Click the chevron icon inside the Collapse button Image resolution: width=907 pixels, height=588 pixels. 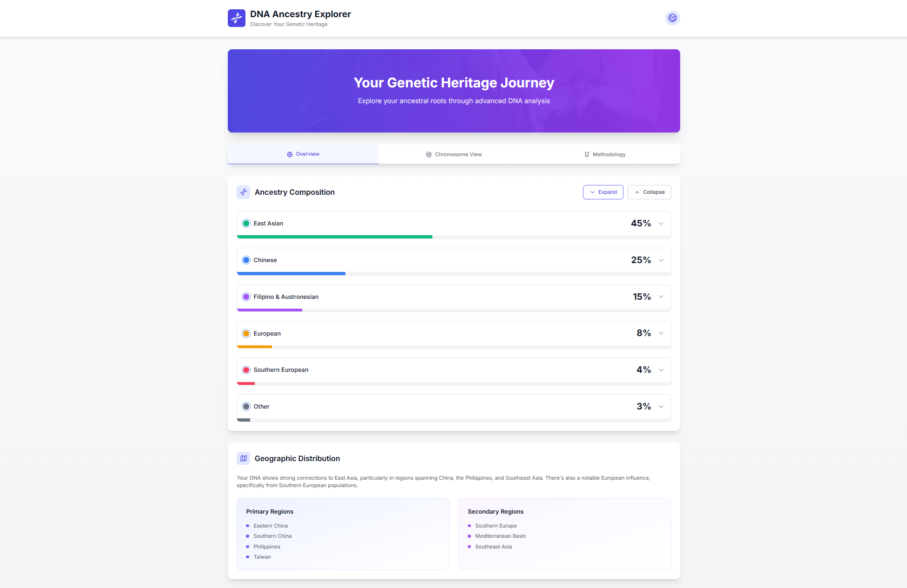click(637, 192)
